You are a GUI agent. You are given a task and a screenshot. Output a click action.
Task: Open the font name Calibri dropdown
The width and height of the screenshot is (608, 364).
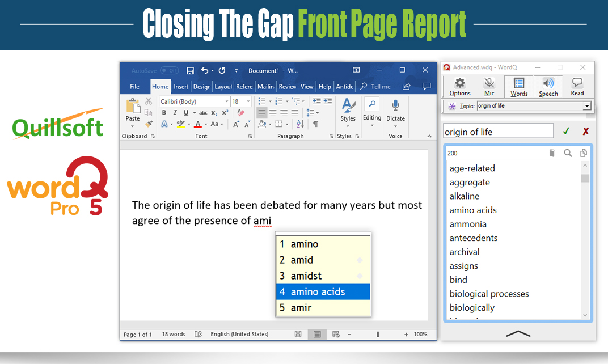(227, 101)
